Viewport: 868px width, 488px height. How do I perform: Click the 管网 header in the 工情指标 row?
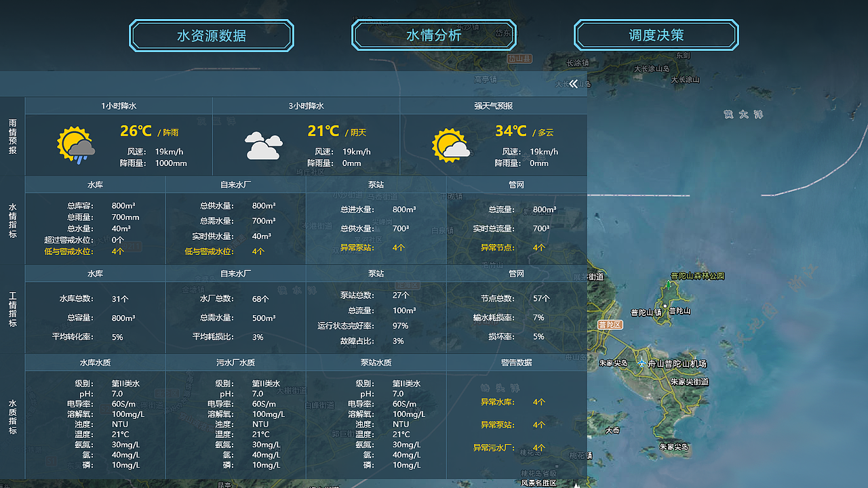tap(516, 273)
